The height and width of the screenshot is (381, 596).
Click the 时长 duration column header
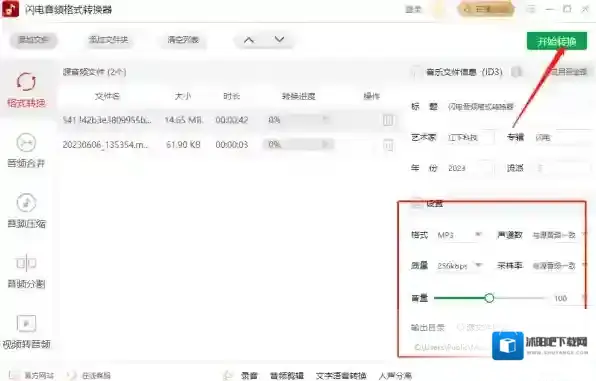coord(231,96)
